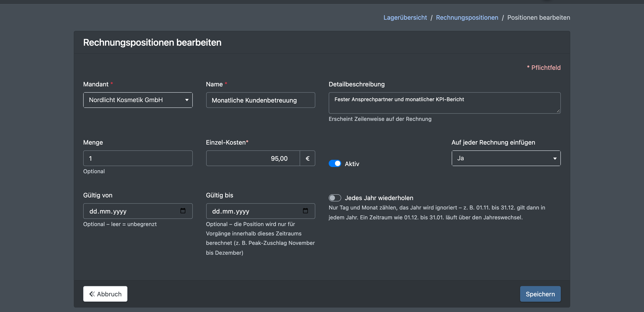The image size is (644, 312).
Task: Click the Euro currency symbol addon
Action: [x=307, y=158]
